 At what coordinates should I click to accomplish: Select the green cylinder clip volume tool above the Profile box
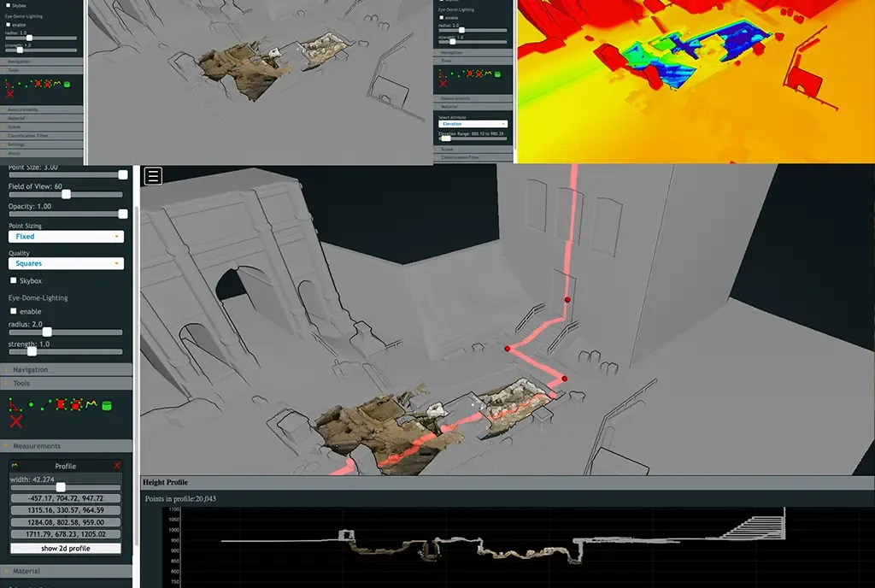pos(107,406)
